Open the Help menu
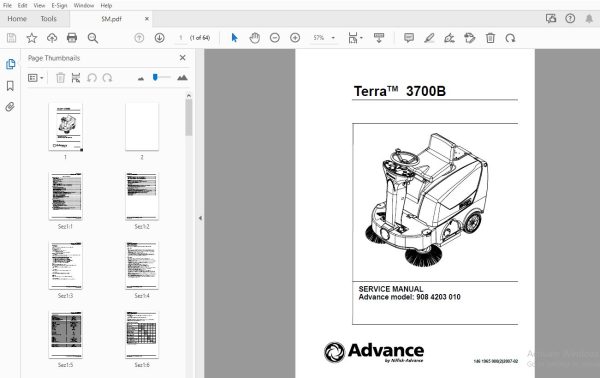Screen dimensions: 600x378 pyautogui.click(x=106, y=5)
